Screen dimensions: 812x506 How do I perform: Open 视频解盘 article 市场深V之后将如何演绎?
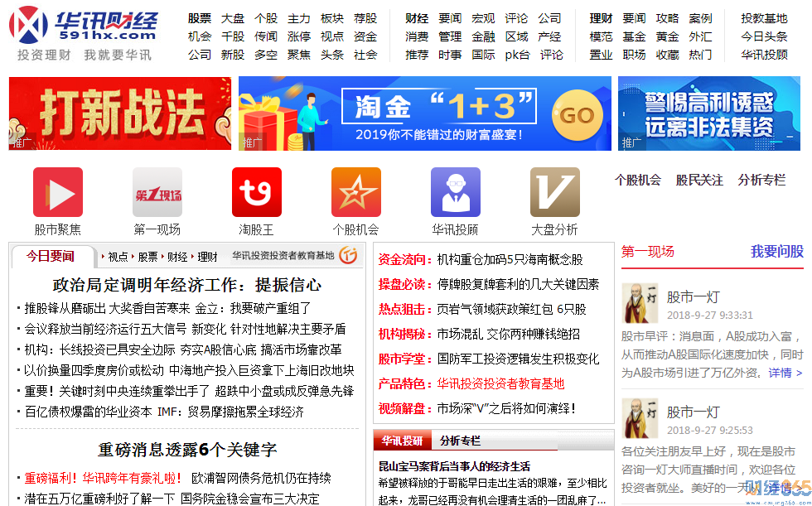(506, 408)
